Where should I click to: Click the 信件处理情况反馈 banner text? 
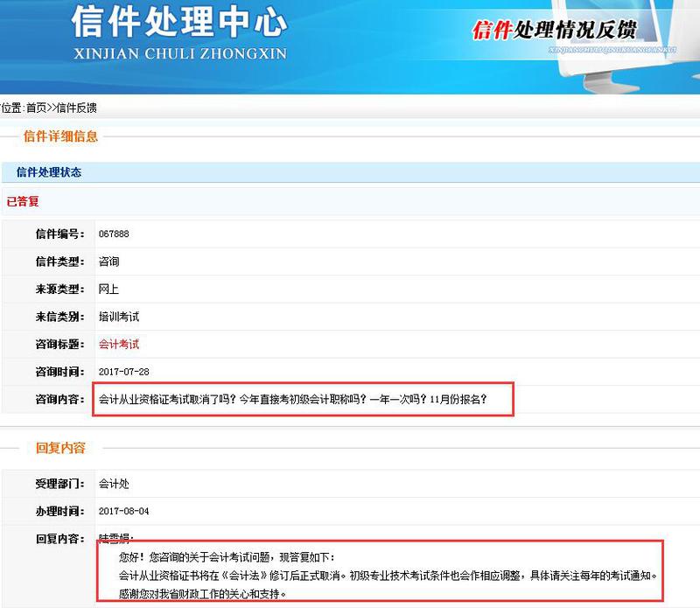click(553, 31)
